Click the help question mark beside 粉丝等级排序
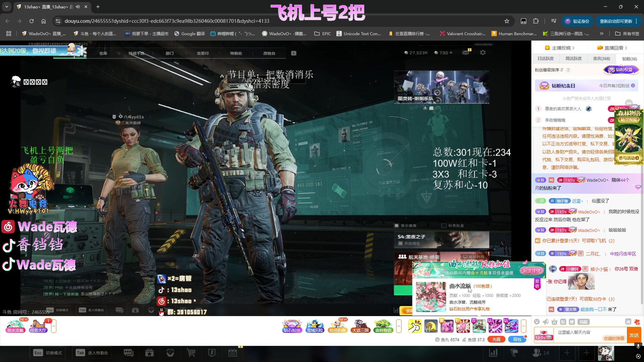 tap(568, 70)
